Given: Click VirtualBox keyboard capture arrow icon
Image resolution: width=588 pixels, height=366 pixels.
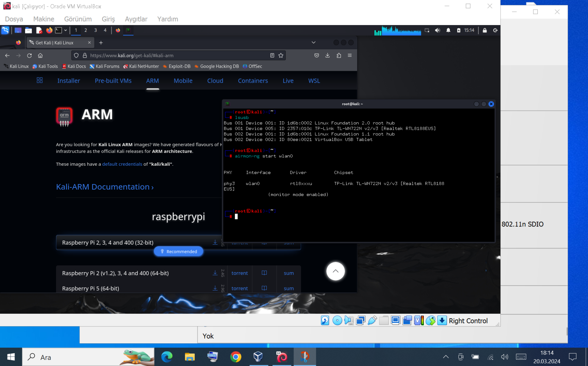Looking at the screenshot, I should 442,321.
